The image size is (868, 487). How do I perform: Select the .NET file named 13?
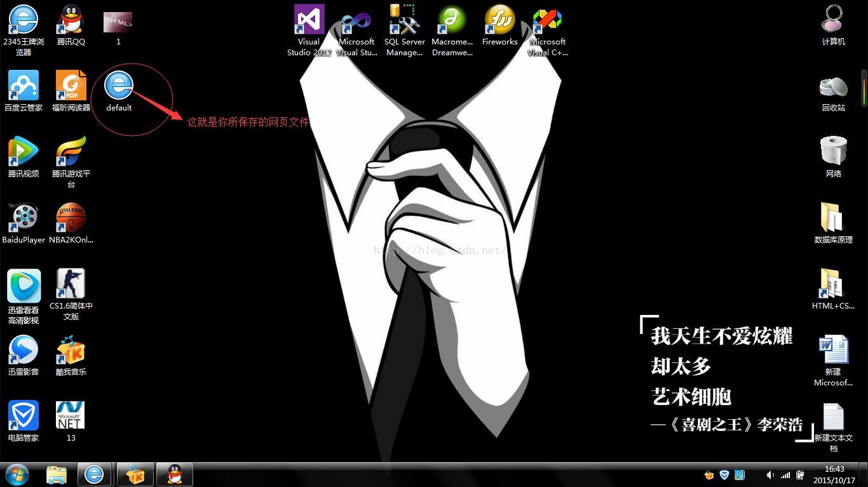pyautogui.click(x=71, y=422)
